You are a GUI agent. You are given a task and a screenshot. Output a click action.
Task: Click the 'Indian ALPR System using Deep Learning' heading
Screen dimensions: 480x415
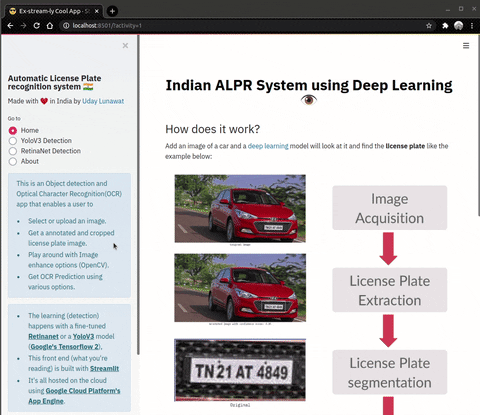pyautogui.click(x=309, y=85)
